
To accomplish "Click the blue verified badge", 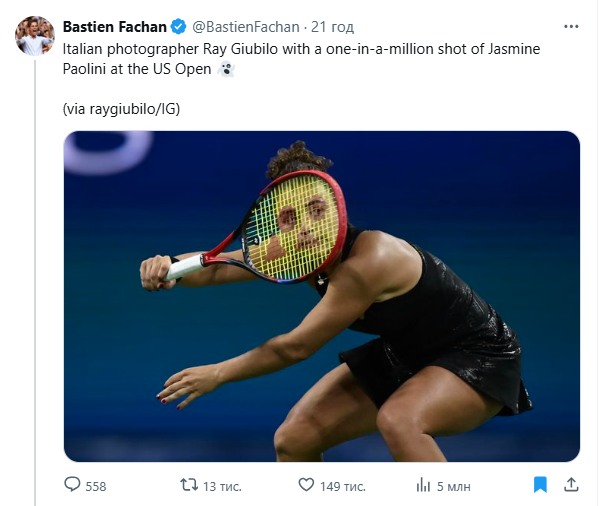I will tap(178, 27).
